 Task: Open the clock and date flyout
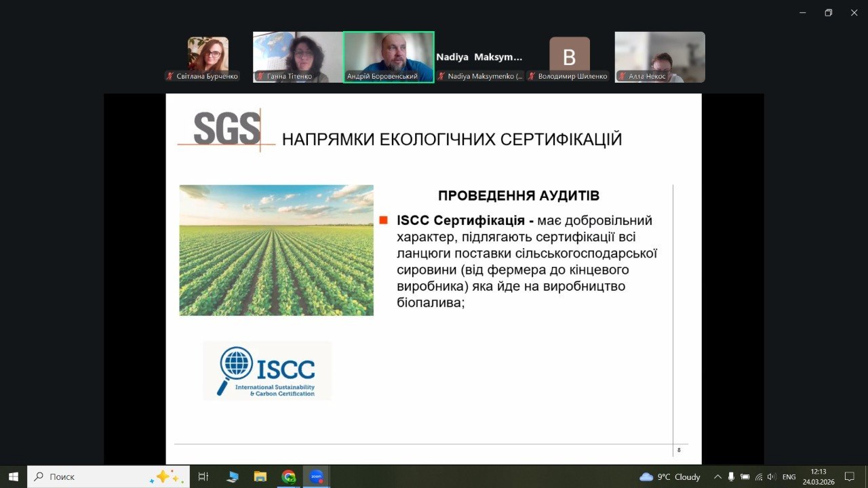point(818,476)
